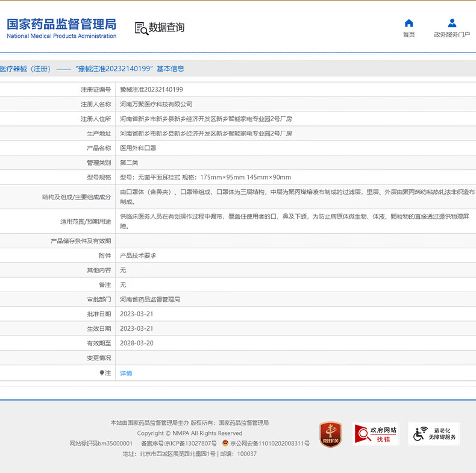The width and height of the screenshot is (476, 473).
Task: Click the 河南万聚医疗科技有限公司 registrant name
Action: pos(156,104)
